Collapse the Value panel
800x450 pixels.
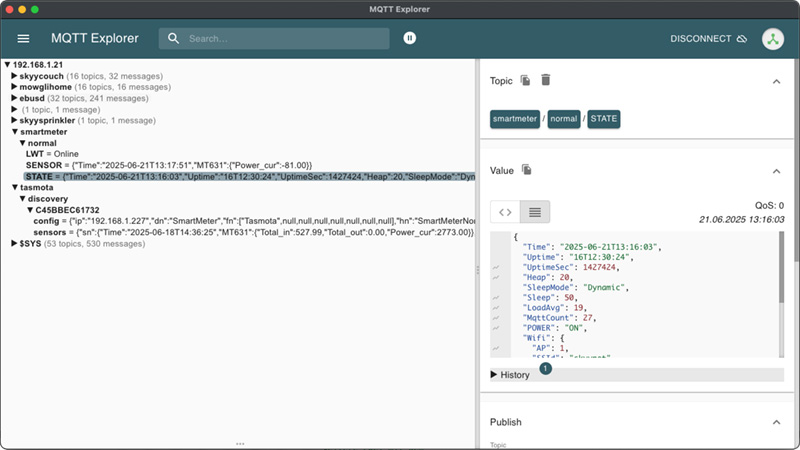point(777,171)
